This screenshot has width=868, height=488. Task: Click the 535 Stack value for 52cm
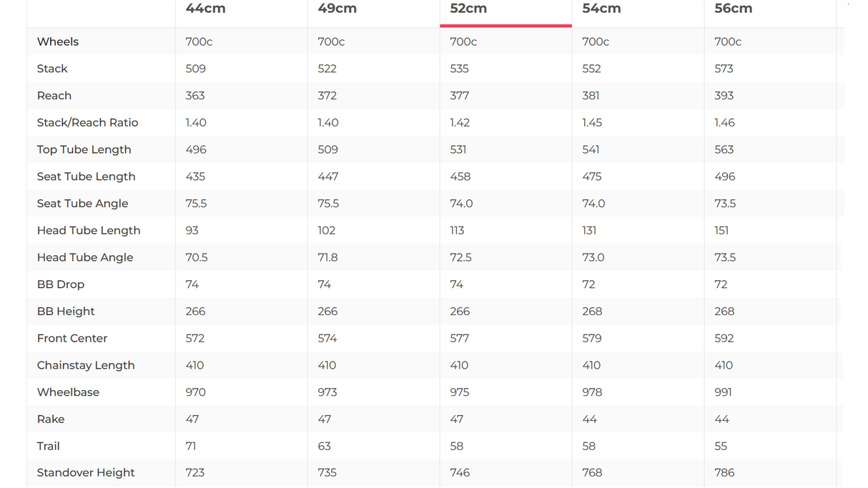[x=459, y=69]
